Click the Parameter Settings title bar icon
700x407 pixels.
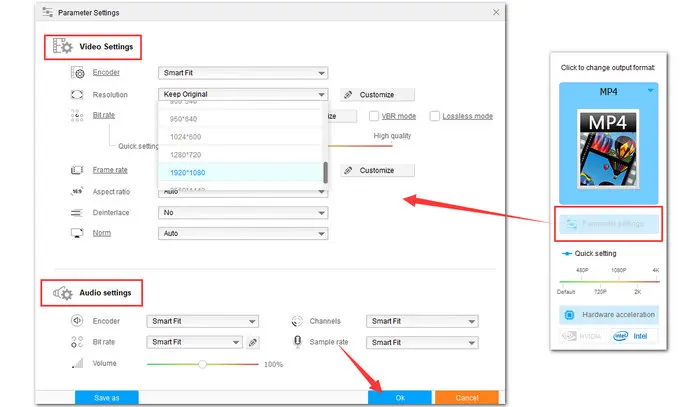click(47, 12)
